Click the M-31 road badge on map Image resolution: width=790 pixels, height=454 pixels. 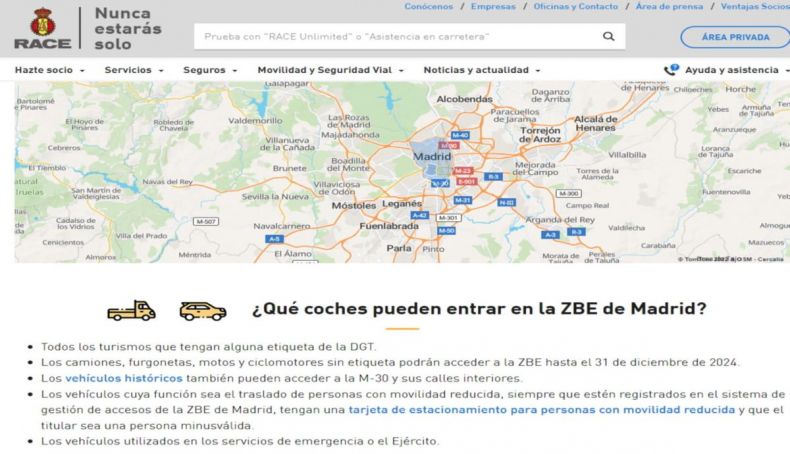click(463, 200)
